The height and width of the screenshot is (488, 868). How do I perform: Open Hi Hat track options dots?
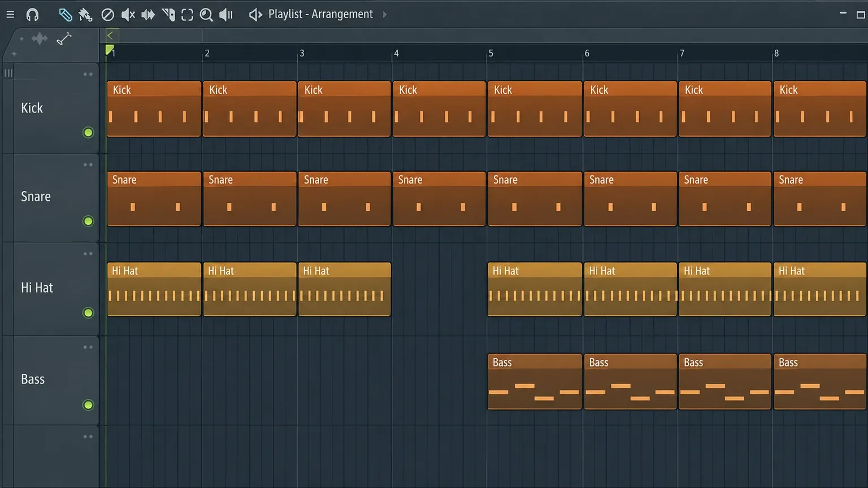(x=88, y=254)
